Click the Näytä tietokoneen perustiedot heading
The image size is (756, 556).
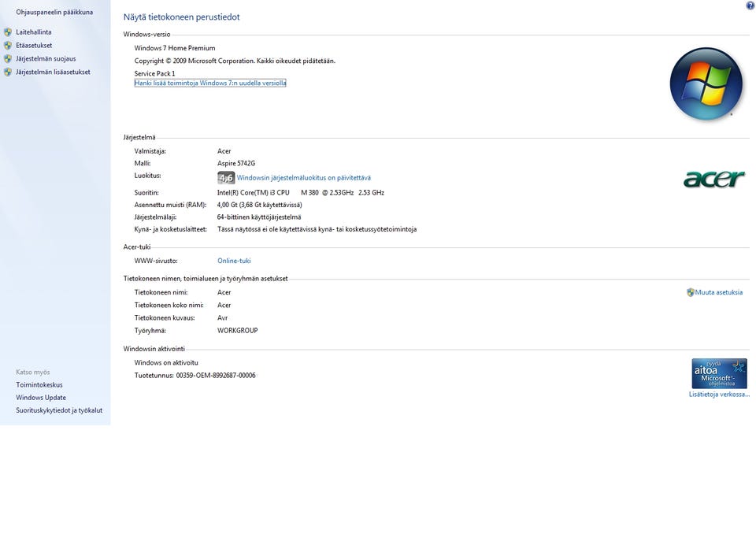pos(181,17)
